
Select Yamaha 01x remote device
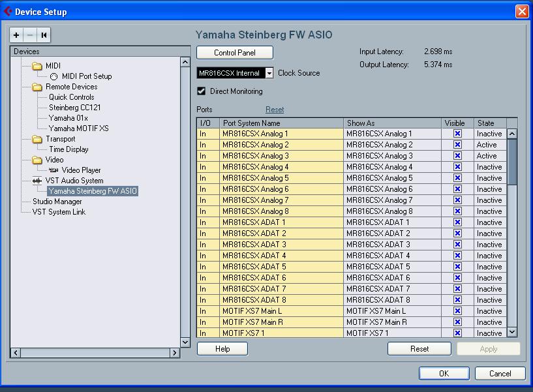(x=69, y=118)
